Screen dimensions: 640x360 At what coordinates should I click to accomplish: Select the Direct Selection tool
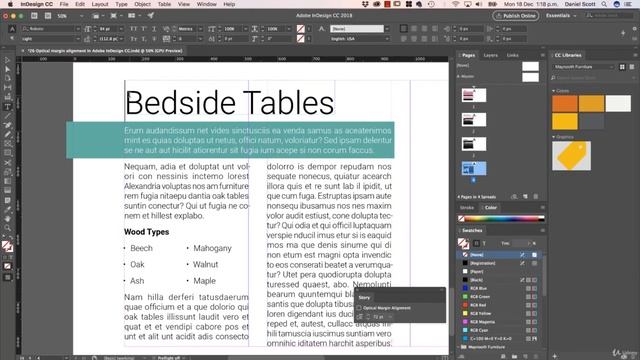tap(7, 69)
